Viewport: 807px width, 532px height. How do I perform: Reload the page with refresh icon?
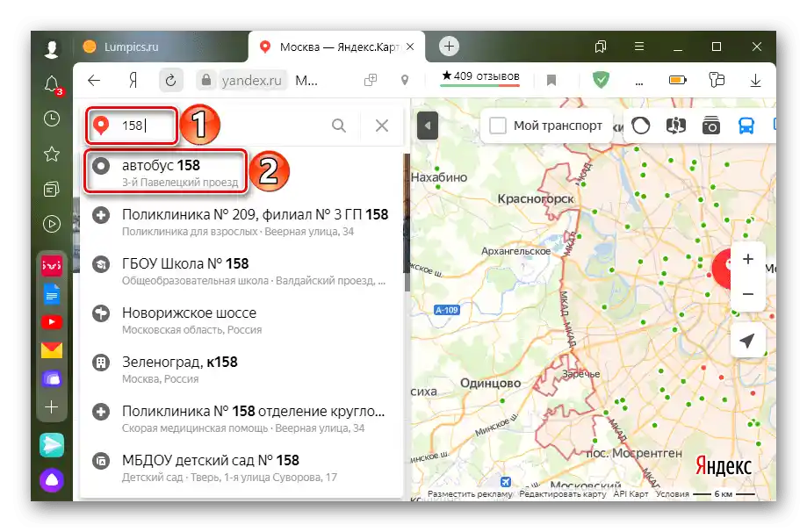pyautogui.click(x=170, y=80)
